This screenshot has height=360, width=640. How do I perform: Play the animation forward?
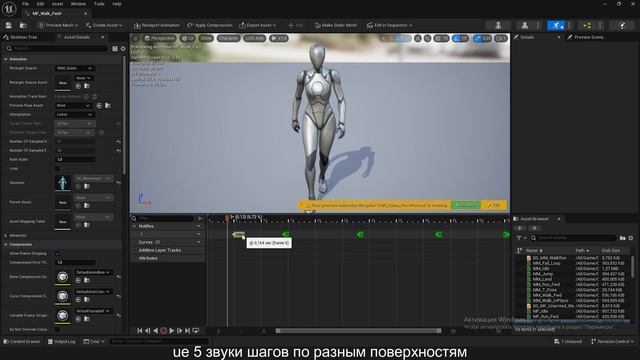172,331
